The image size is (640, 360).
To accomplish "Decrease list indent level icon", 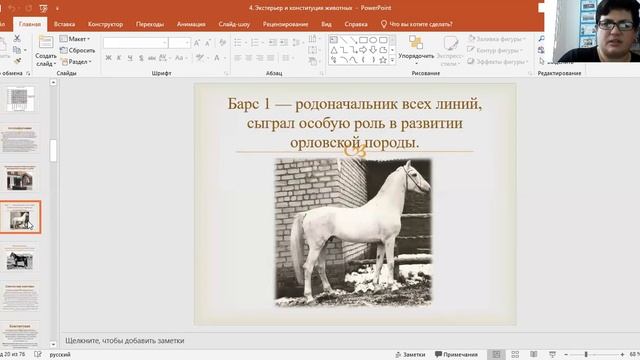I will [x=273, y=42].
